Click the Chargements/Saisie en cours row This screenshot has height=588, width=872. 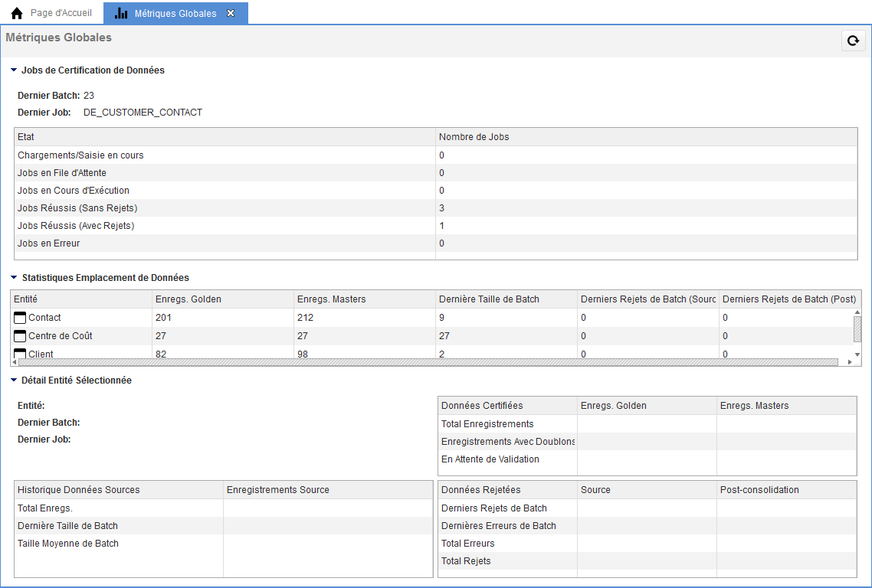436,155
